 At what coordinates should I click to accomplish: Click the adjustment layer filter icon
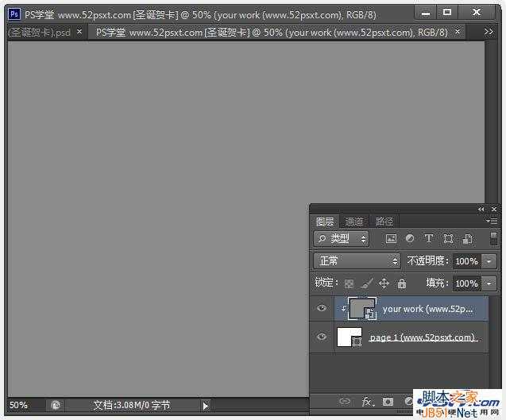pyautogui.click(x=410, y=238)
